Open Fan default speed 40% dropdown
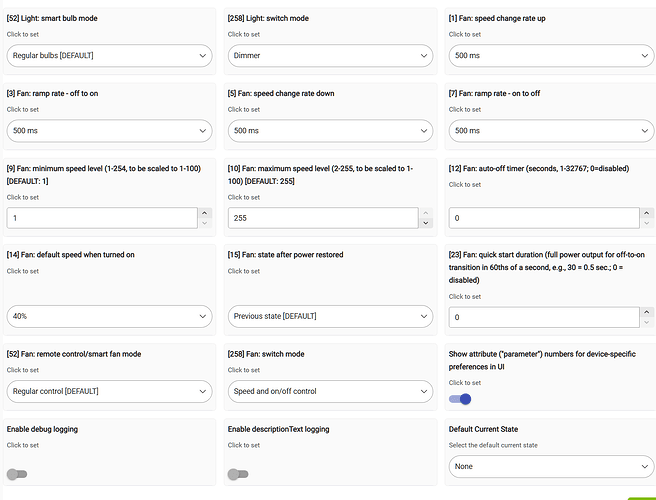This screenshot has height=500, width=656. coord(110,316)
